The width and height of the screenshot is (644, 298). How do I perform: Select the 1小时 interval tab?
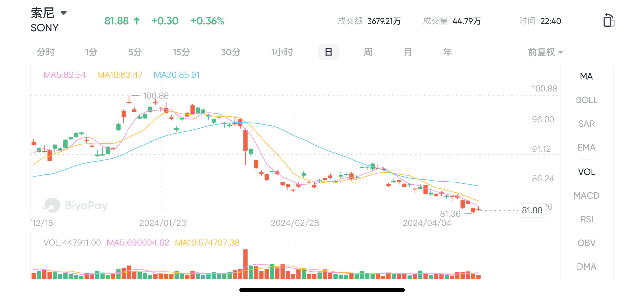282,52
